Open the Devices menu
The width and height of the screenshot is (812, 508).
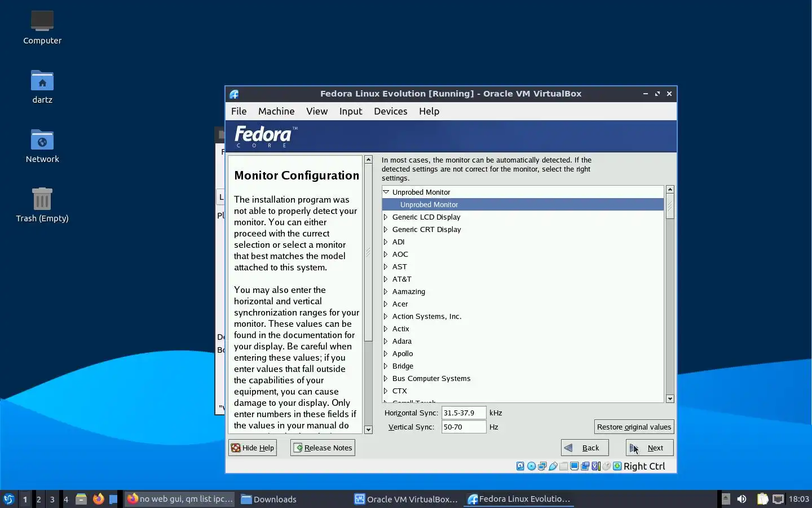(390, 111)
